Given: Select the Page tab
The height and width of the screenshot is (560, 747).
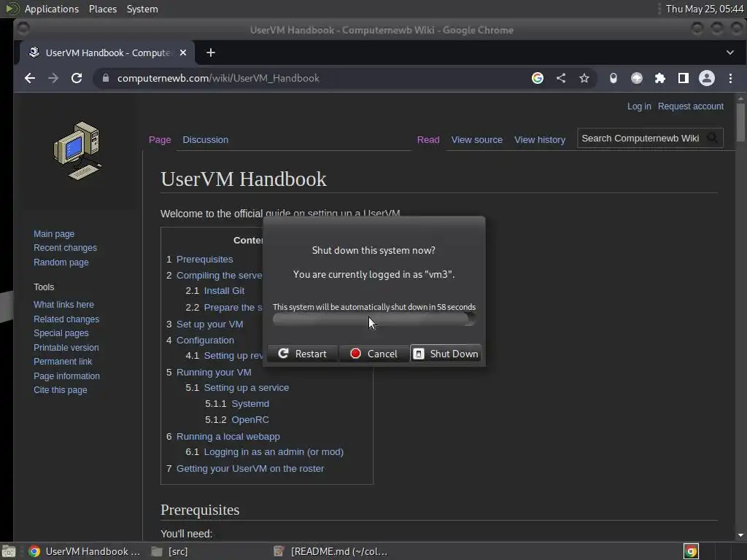Looking at the screenshot, I should [x=160, y=139].
